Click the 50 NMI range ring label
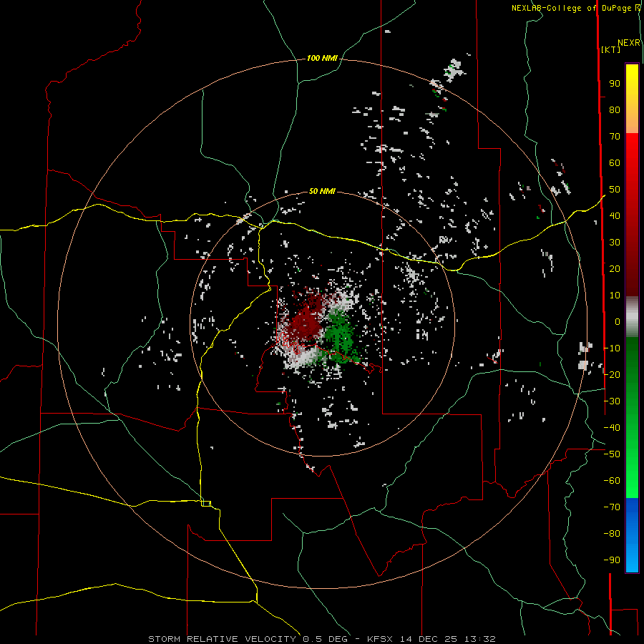The height and width of the screenshot is (644, 644). point(322,191)
